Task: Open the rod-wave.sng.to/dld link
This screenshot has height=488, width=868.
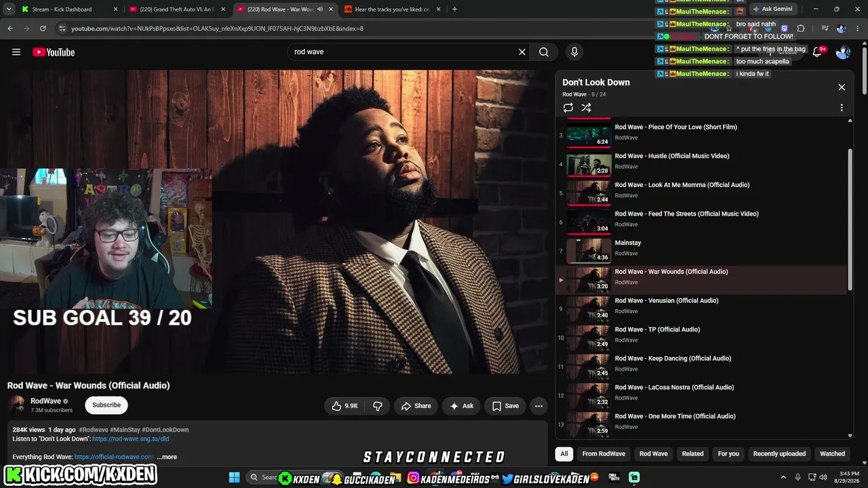Action: click(131, 439)
